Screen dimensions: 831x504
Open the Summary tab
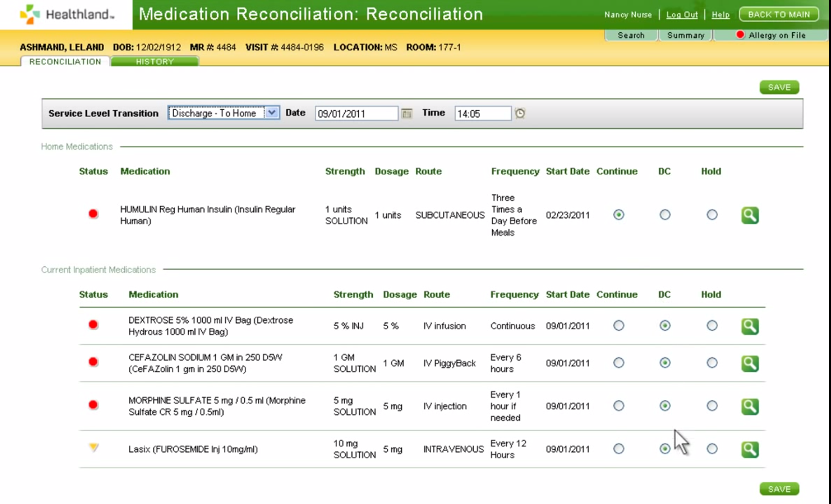tap(685, 35)
